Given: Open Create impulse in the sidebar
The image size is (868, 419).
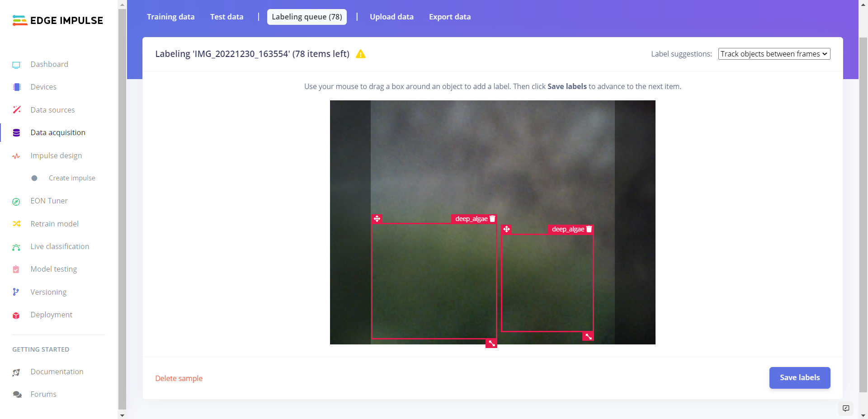Looking at the screenshot, I should [x=72, y=178].
